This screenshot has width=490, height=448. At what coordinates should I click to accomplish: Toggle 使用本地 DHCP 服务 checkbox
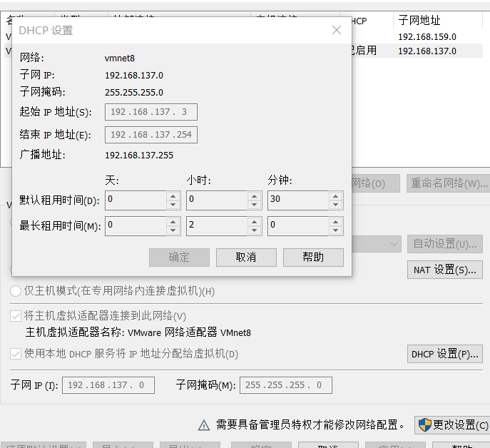click(16, 354)
